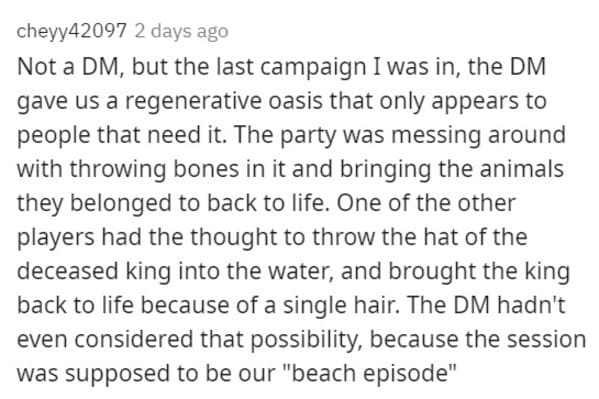Open the cheyy42097 user profile

71,31
